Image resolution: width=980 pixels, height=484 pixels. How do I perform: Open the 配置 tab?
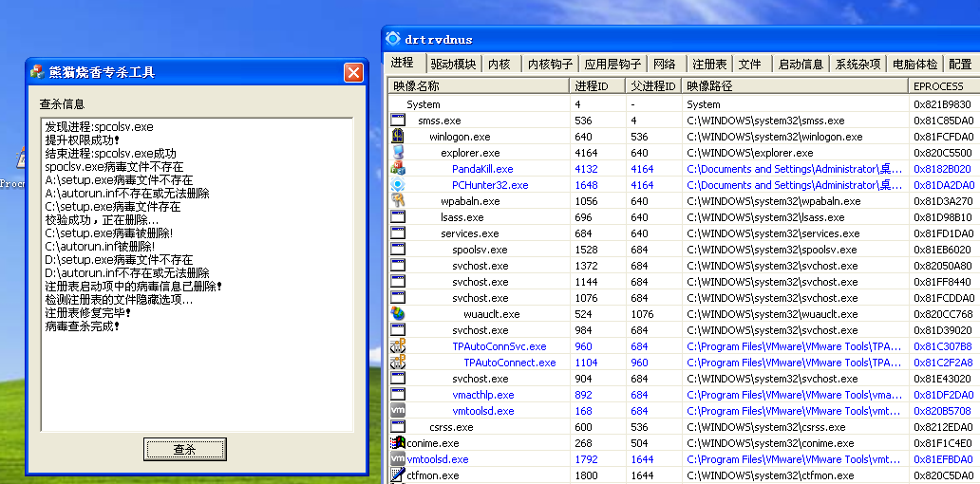960,64
